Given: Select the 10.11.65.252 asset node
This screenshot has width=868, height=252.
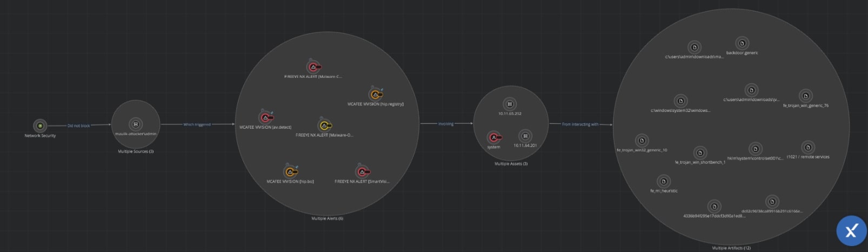Looking at the screenshot, I should pyautogui.click(x=509, y=104).
